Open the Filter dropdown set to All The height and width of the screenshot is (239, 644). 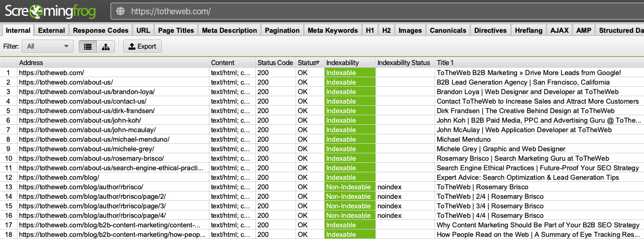point(47,47)
